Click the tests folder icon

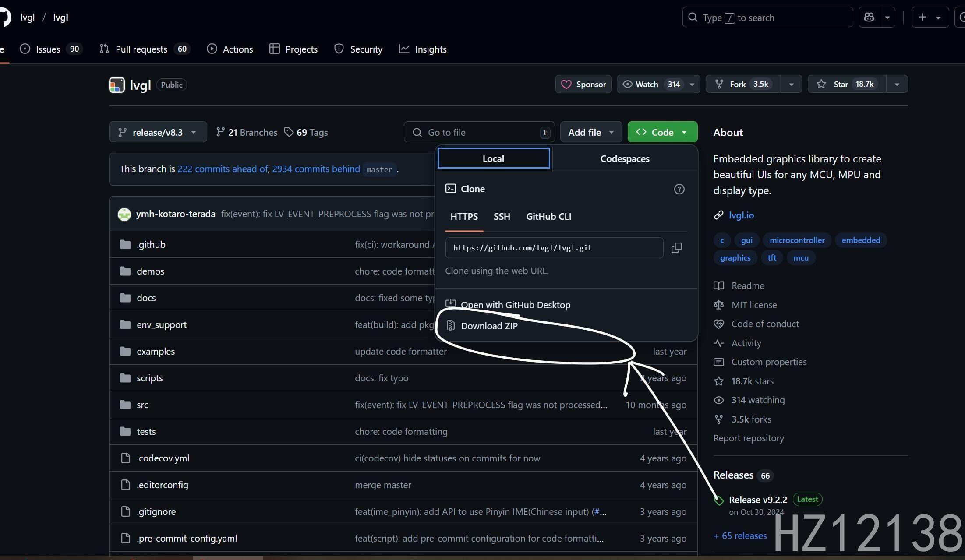[125, 431]
